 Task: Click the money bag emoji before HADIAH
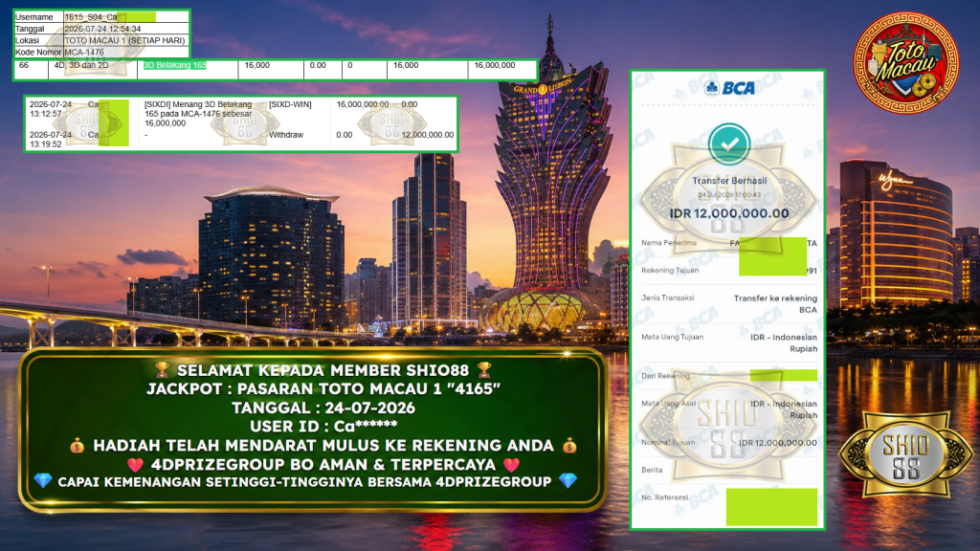click(77, 446)
